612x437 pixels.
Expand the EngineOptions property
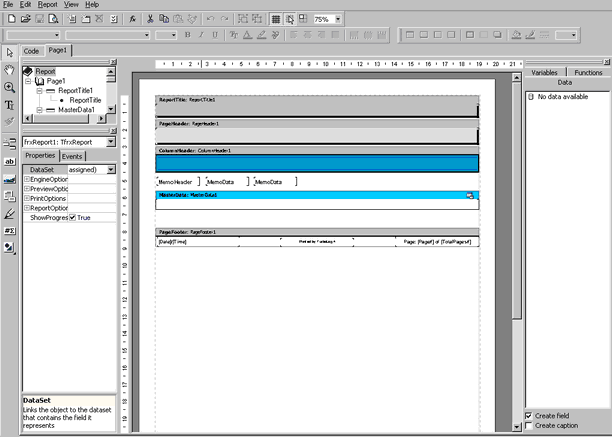click(x=27, y=179)
